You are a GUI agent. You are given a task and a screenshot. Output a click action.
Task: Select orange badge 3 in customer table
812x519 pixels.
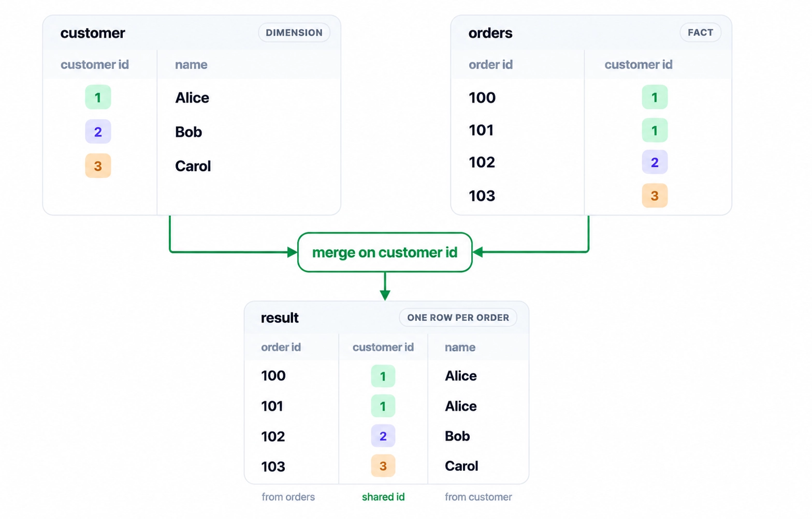tap(98, 166)
